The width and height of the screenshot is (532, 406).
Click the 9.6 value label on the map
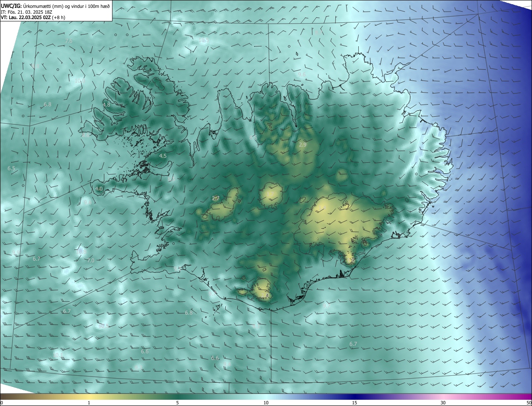[302, 75]
